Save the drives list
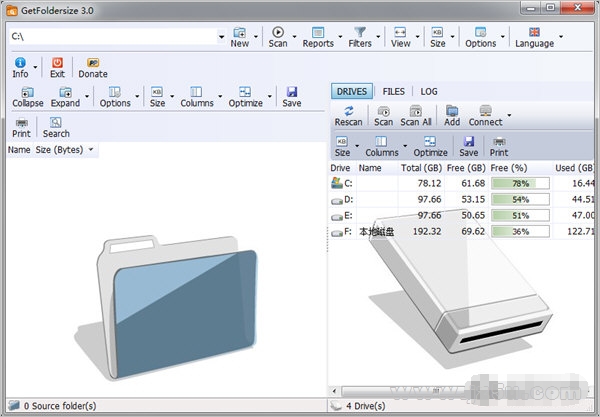The width and height of the screenshot is (600, 417). tap(469, 147)
